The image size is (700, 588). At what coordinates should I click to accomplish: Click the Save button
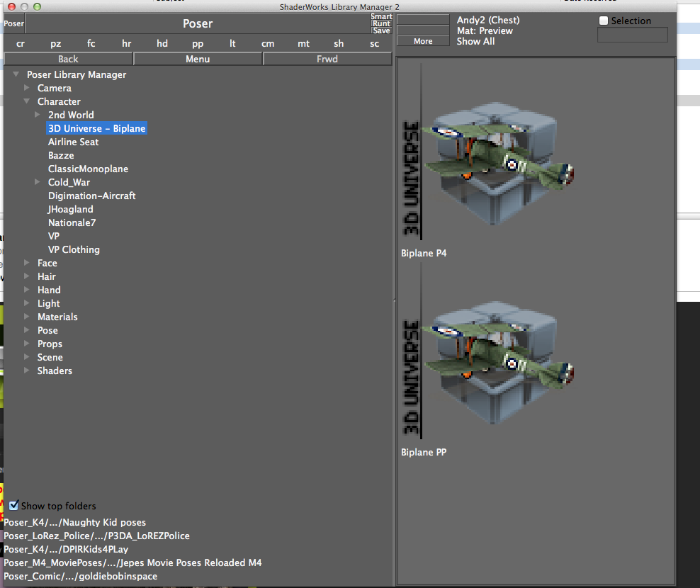[x=381, y=31]
